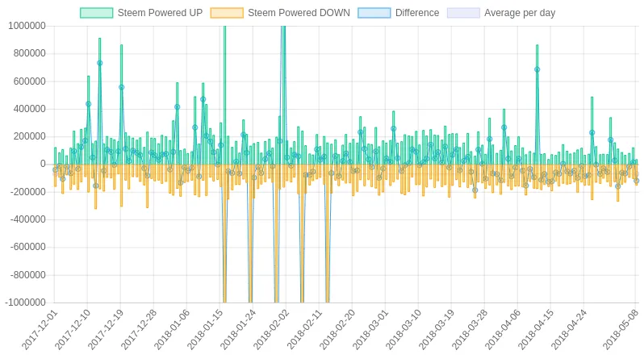Click the 2018-03-10 date label

coord(404,330)
